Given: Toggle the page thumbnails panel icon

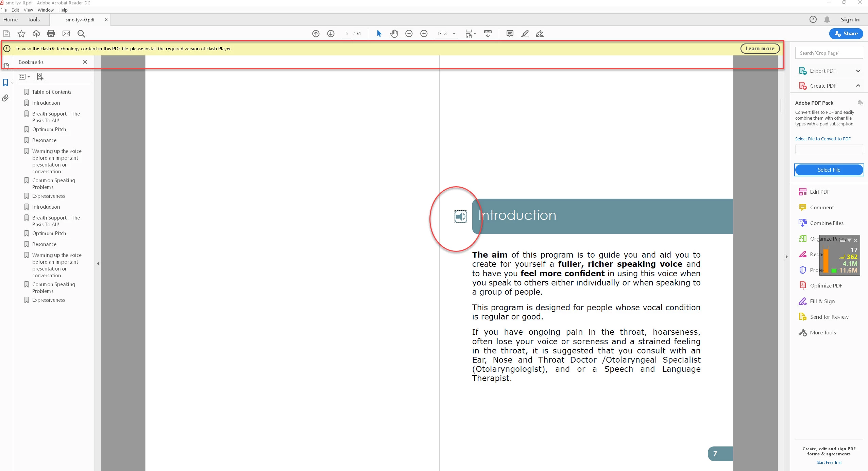Looking at the screenshot, I should coord(5,67).
